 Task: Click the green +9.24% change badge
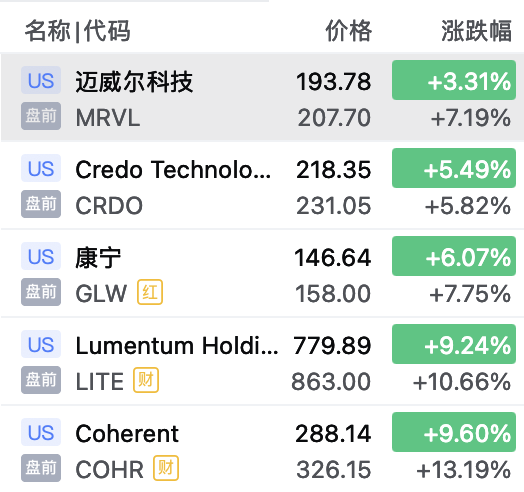pos(454,344)
